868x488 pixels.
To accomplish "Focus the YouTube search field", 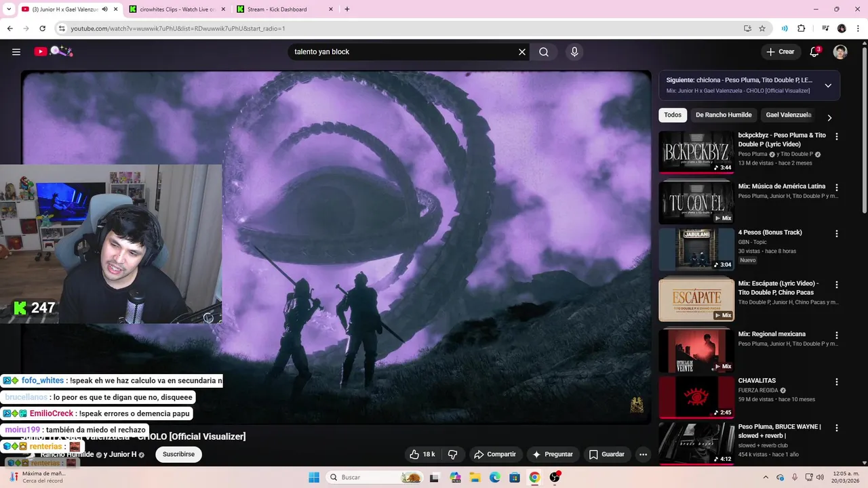I will [x=403, y=52].
